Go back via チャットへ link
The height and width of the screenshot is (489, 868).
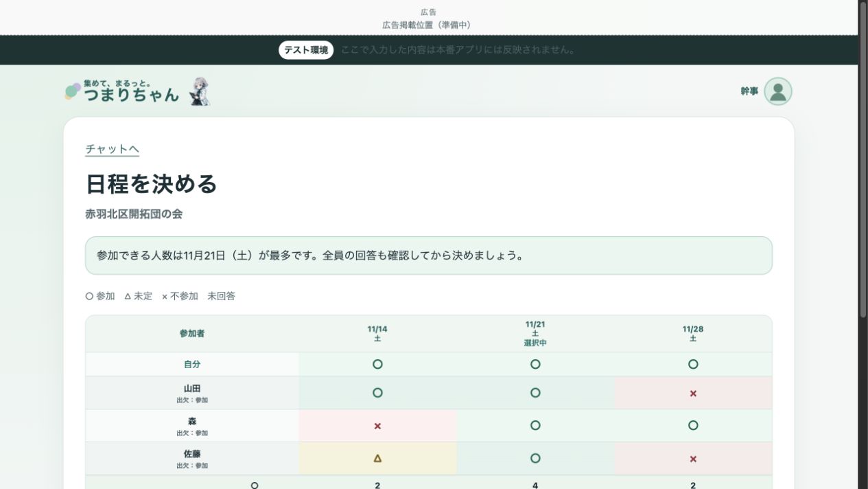tap(112, 149)
